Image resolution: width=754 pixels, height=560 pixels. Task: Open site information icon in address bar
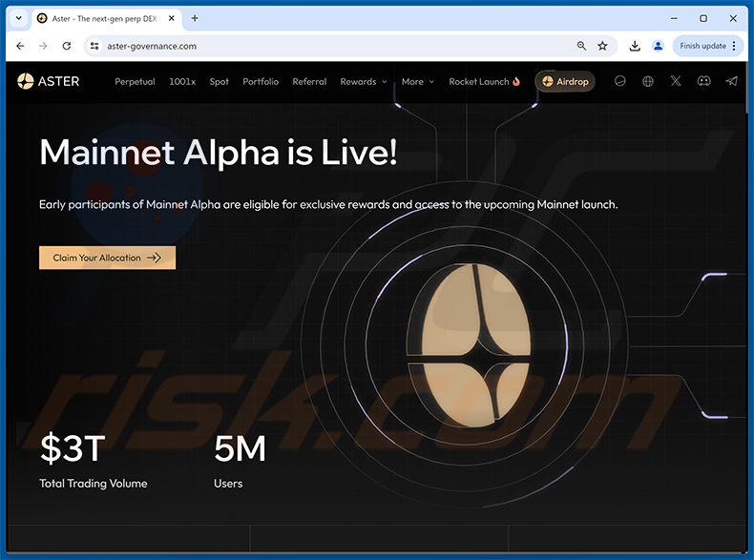pyautogui.click(x=94, y=46)
